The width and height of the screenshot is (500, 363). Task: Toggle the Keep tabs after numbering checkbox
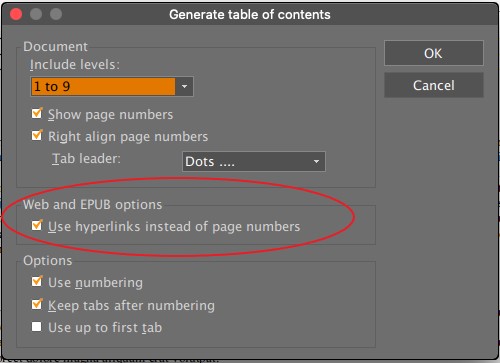[37, 305]
